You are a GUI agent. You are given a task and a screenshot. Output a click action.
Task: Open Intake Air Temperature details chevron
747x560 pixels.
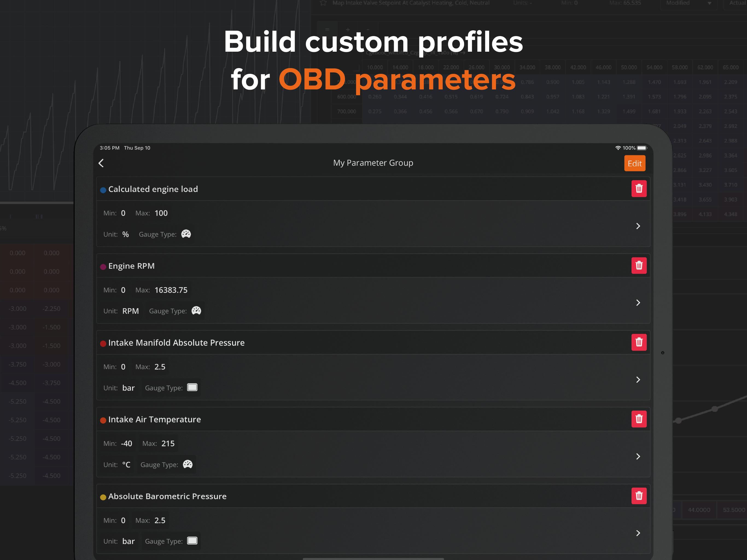(638, 456)
